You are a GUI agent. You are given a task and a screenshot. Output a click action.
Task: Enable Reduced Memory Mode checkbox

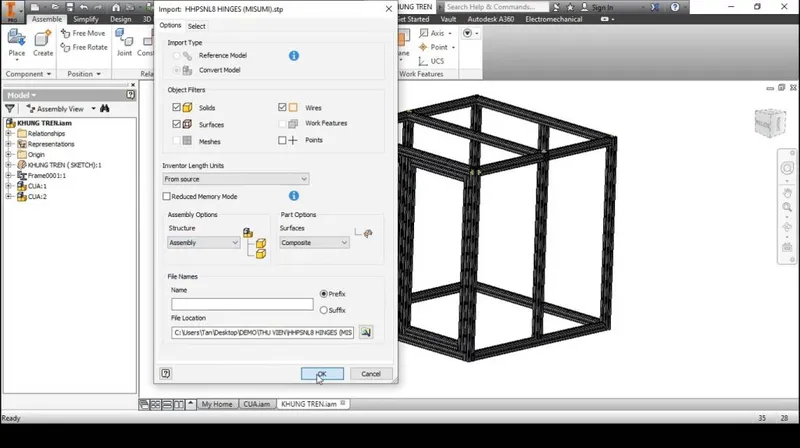(166, 196)
